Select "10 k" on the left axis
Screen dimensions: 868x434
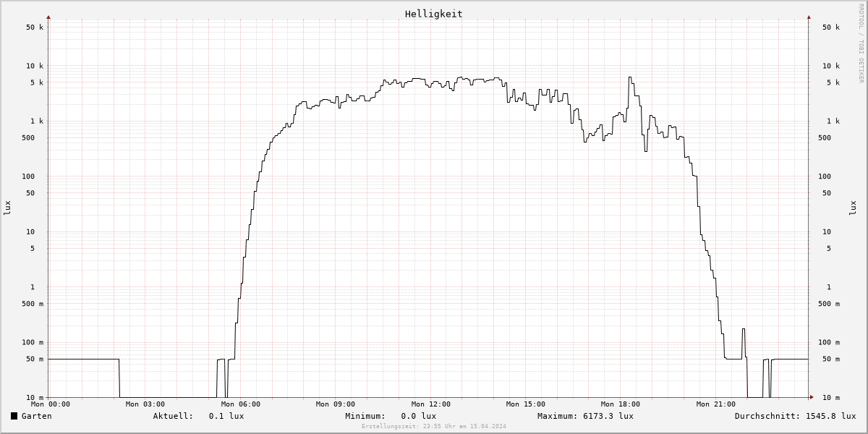tap(35, 66)
